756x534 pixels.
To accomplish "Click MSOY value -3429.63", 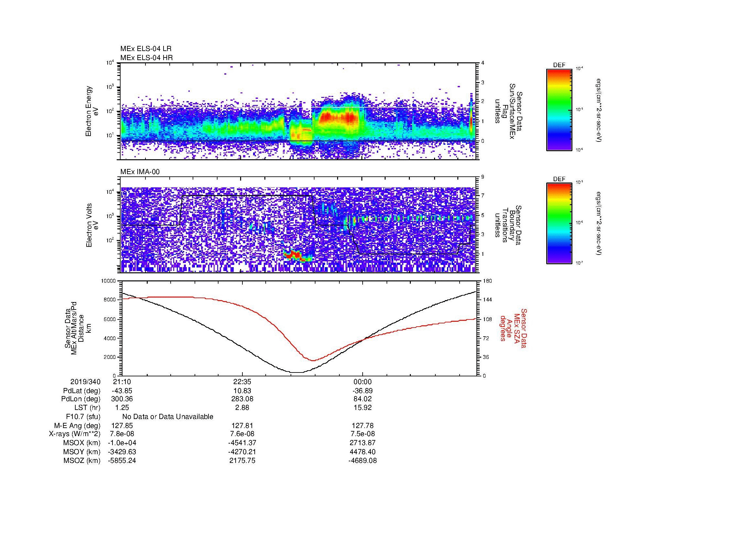I will (x=122, y=452).
